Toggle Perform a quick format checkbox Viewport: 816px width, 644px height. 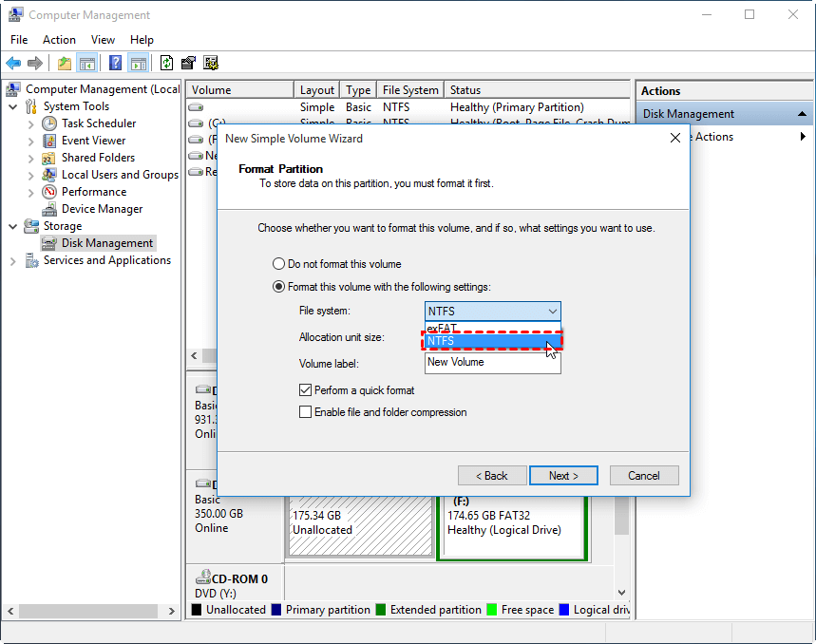click(306, 390)
